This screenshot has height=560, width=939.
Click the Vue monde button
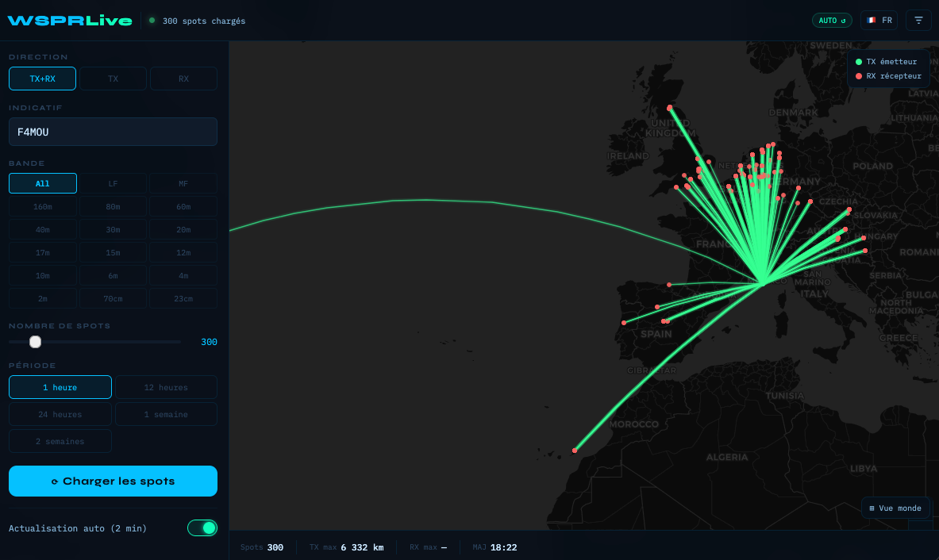click(895, 508)
